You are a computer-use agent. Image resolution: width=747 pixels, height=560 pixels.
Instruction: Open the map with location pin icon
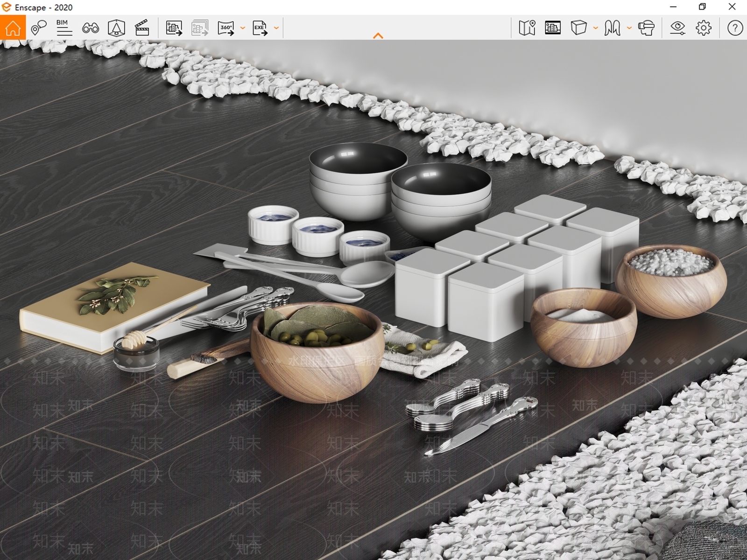tap(527, 28)
